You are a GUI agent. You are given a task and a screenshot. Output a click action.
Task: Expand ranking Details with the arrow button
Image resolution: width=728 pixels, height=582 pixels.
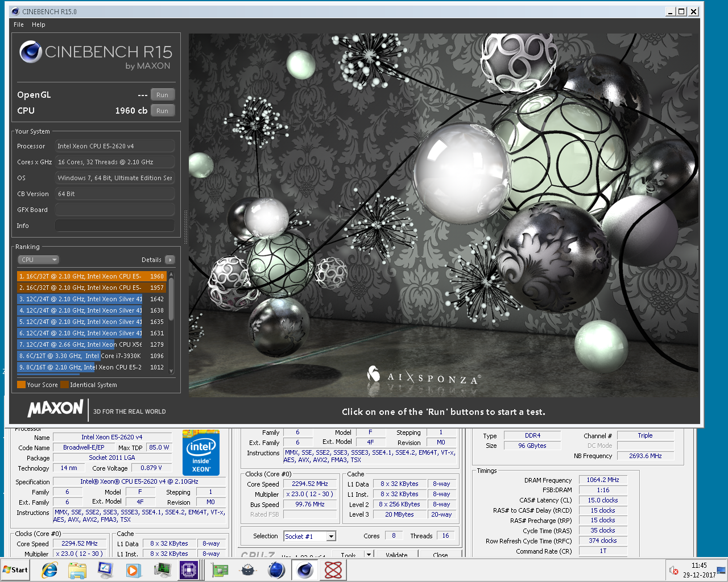[x=169, y=260]
